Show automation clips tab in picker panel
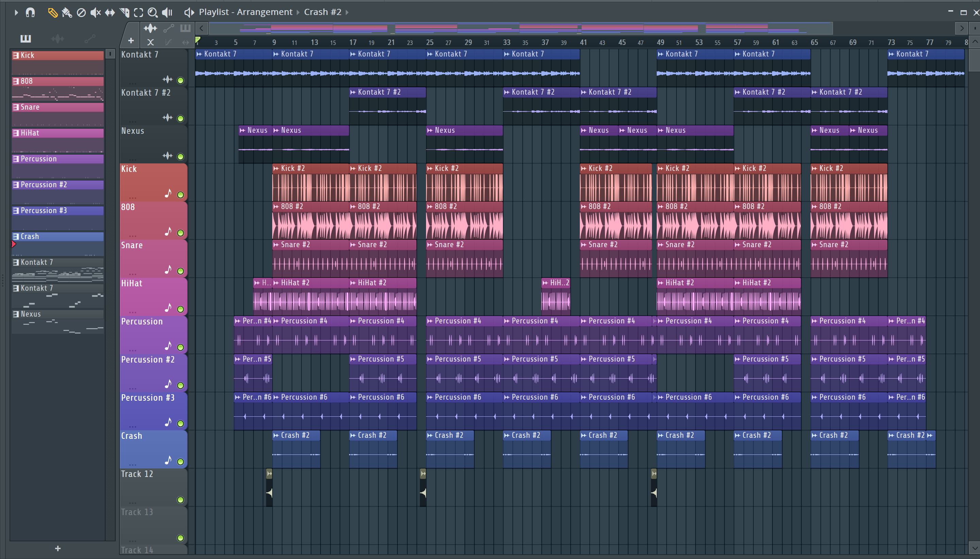This screenshot has height=559, width=980. (x=90, y=38)
